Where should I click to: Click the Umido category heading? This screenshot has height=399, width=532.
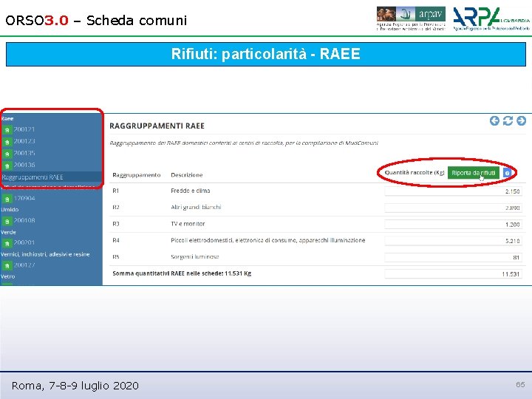tap(10, 210)
